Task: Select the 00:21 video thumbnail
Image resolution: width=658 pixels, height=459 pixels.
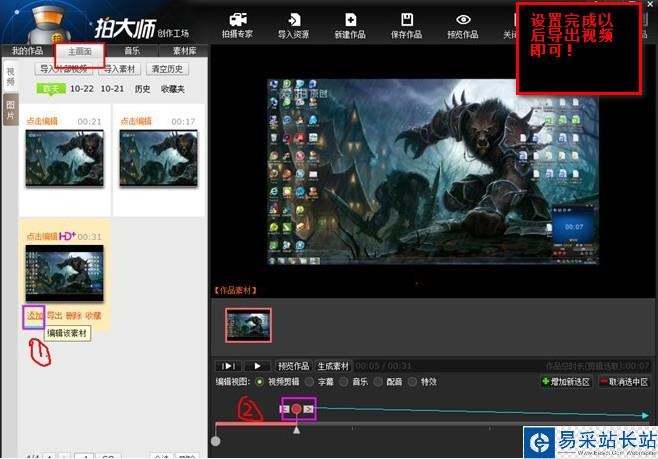Action: click(x=65, y=158)
